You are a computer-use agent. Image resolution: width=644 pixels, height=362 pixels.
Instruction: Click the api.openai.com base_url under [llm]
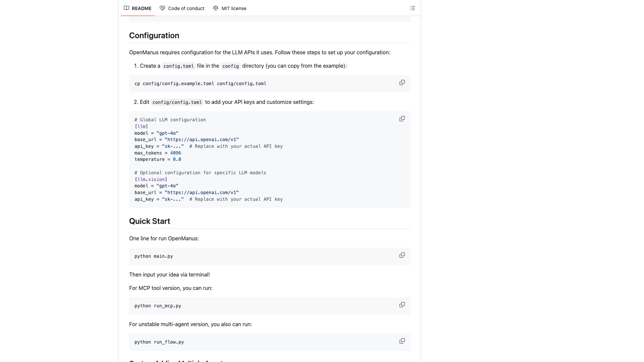click(202, 139)
